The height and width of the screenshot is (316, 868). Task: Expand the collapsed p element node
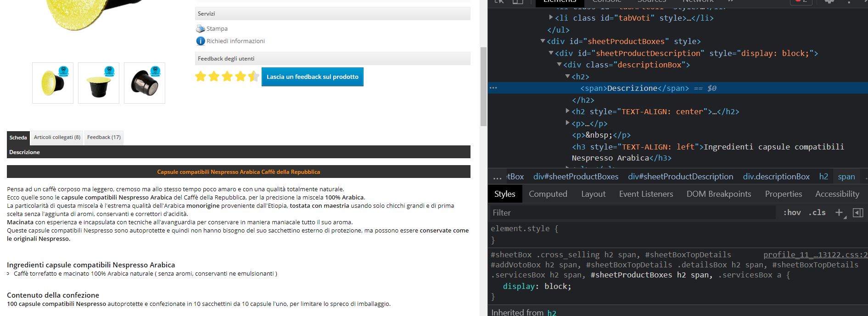(567, 123)
